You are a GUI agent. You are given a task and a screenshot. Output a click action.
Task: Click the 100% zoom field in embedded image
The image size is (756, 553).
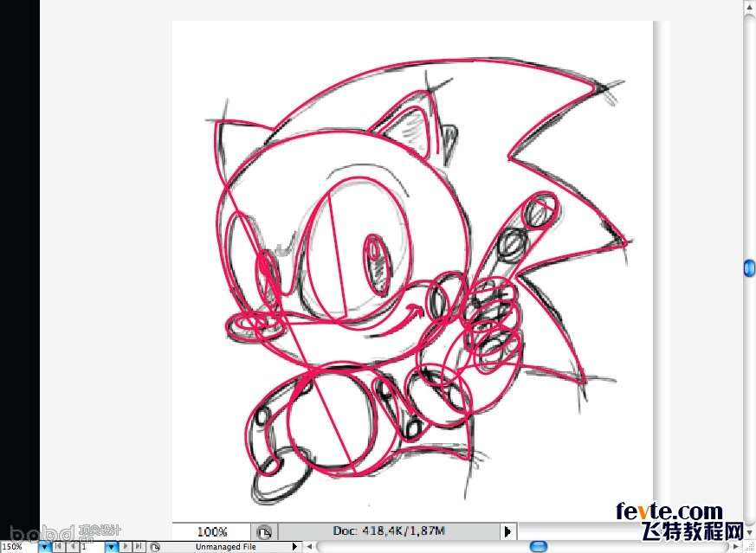coord(211,532)
